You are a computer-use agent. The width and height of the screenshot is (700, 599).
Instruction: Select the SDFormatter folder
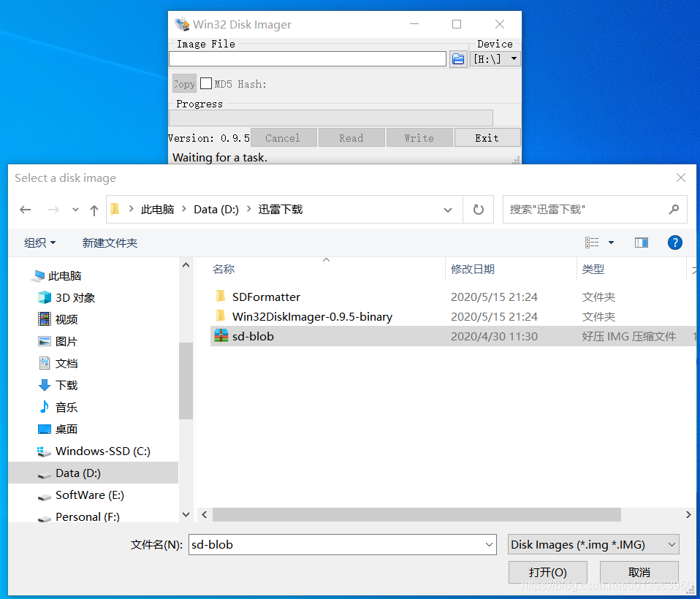point(266,297)
